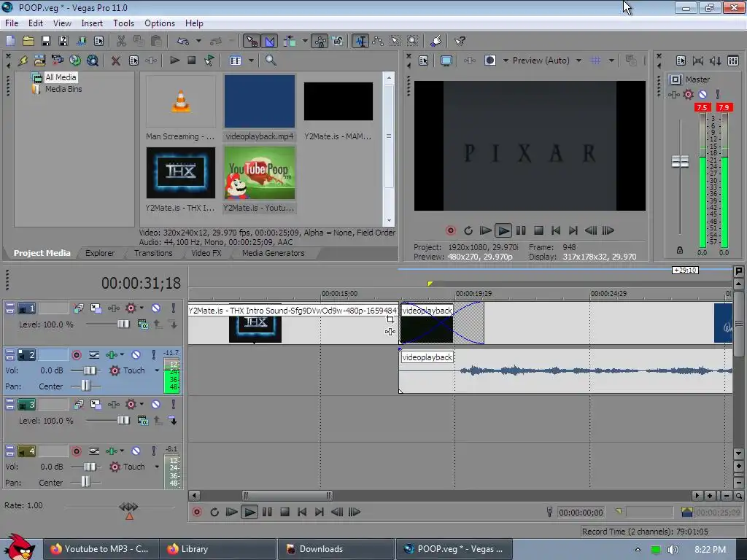Adjust the Master volume fader
The height and width of the screenshot is (560, 747).
[680, 161]
